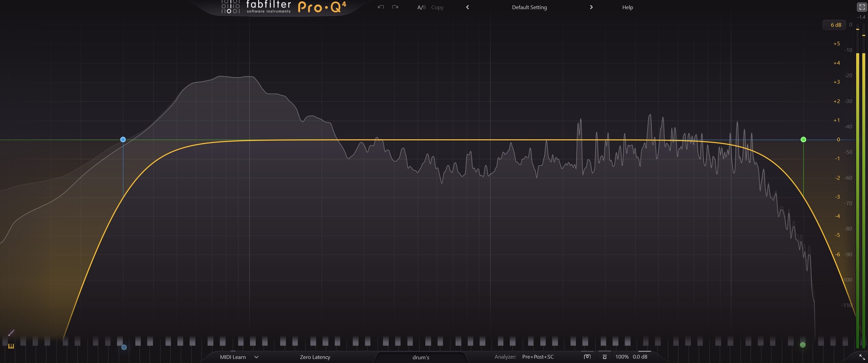The width and height of the screenshot is (868, 363).
Task: Open the Help menu
Action: 628,7
